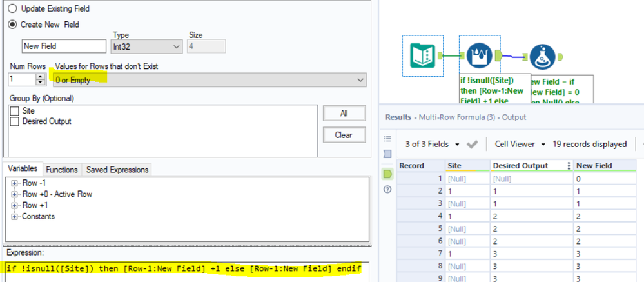Switch to the Saved Expressions tab

[x=117, y=170]
